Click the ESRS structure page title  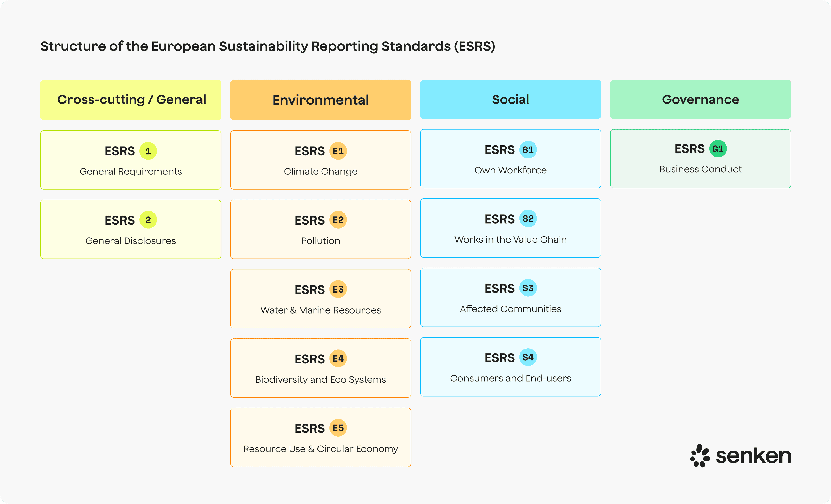pyautogui.click(x=268, y=46)
